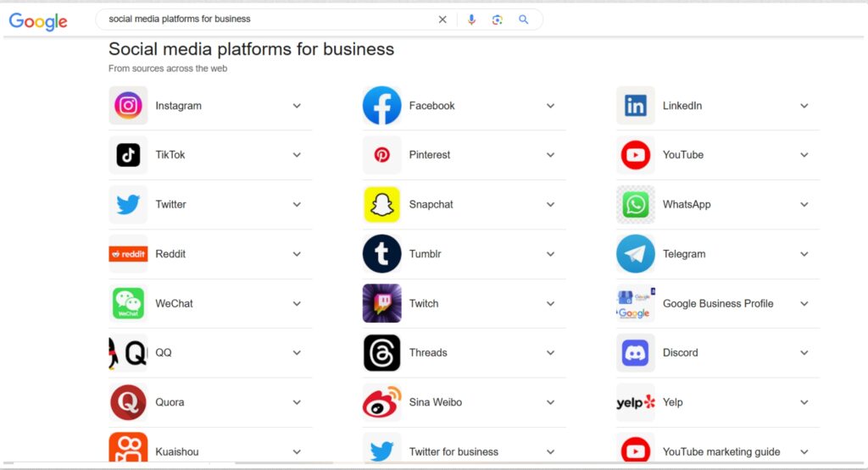Open the Twitter for business label
Viewport: 868px width, 470px height.
(x=453, y=451)
